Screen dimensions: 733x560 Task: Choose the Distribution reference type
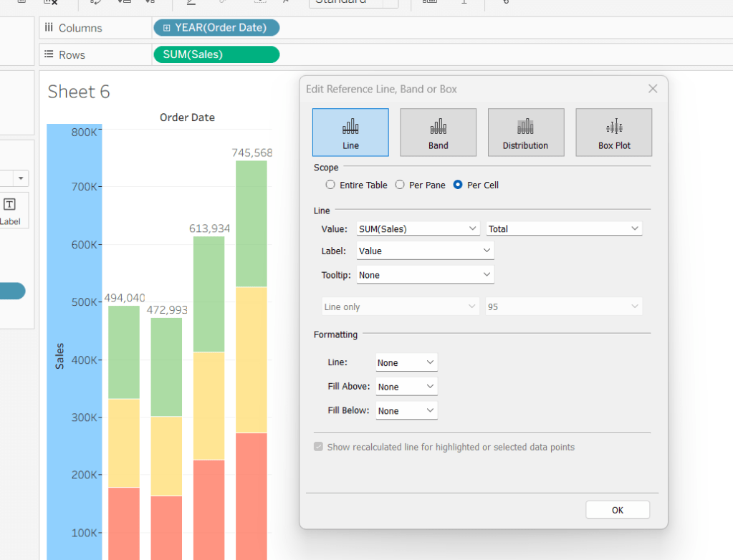(x=525, y=132)
